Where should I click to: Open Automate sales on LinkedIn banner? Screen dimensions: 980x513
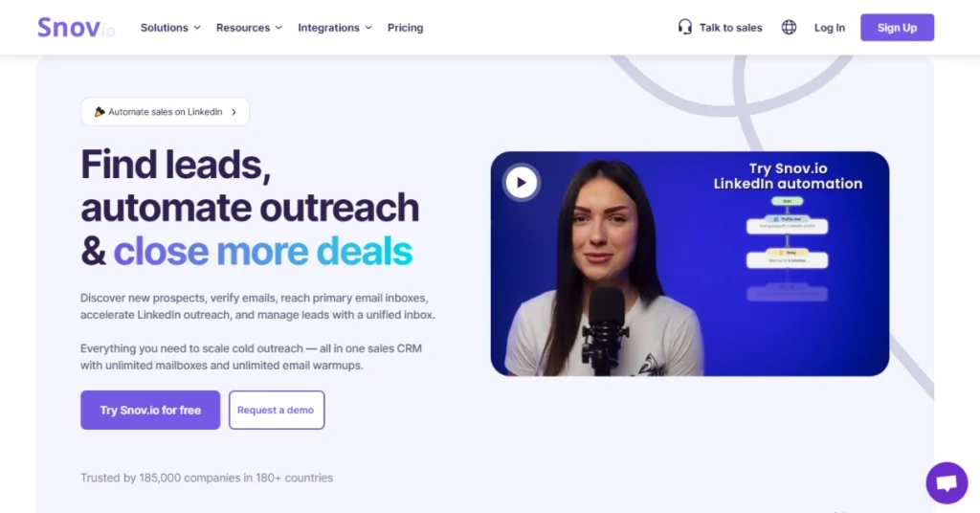[x=165, y=112]
